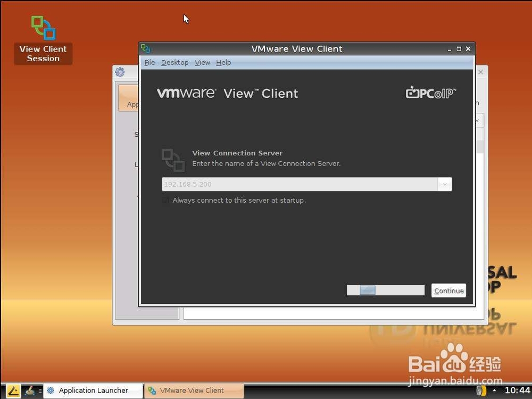This screenshot has height=399, width=532.
Task: Minimize the VMware View Client window
Action: 450,49
